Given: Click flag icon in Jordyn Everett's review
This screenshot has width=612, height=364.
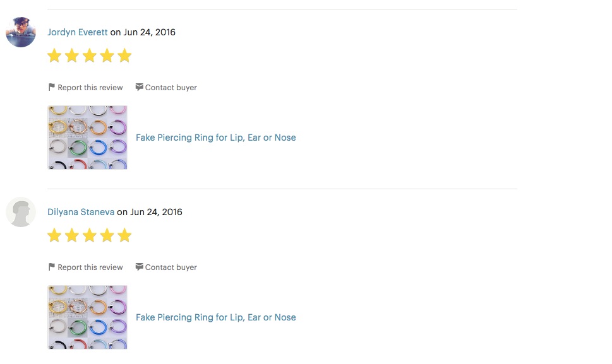Looking at the screenshot, I should (52, 87).
